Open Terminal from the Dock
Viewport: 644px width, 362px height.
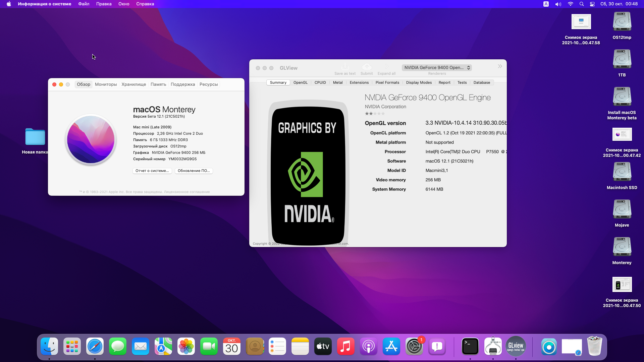tap(470, 346)
